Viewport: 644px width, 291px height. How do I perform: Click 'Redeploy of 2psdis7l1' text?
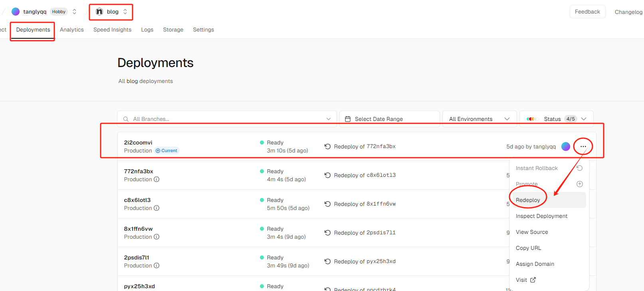365,233
